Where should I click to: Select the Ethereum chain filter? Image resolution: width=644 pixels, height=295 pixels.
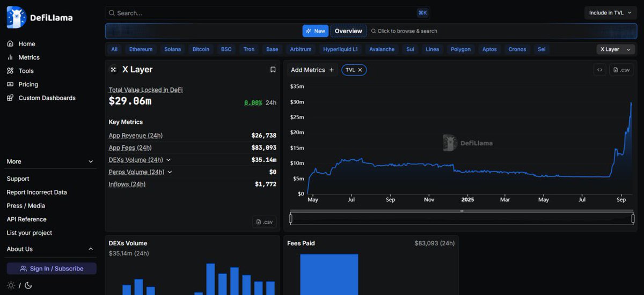141,49
